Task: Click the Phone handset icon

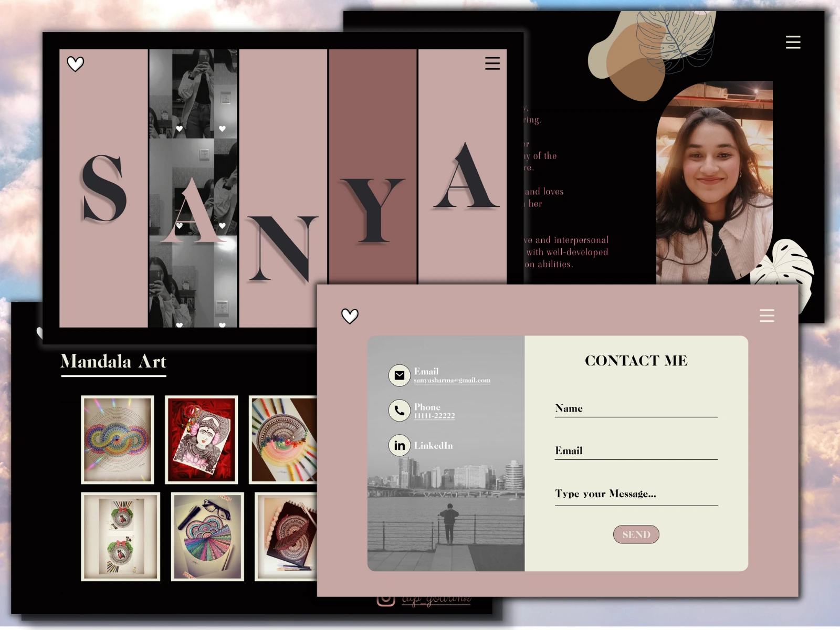Action: [400, 411]
